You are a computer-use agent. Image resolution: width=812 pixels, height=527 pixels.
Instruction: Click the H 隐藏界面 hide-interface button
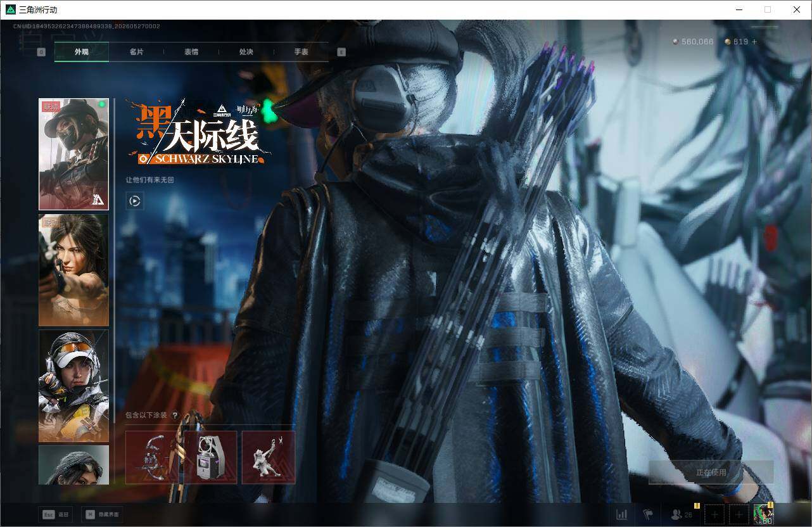pos(101,514)
